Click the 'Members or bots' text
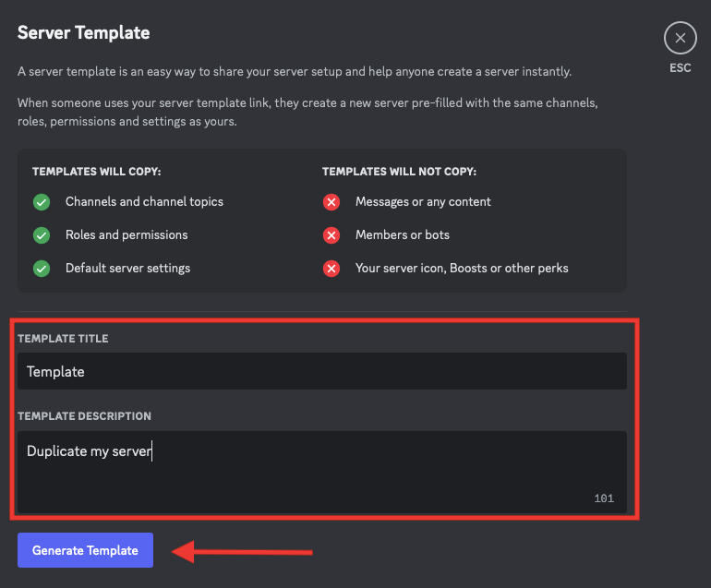Viewport: 711px width, 588px height. coord(403,234)
